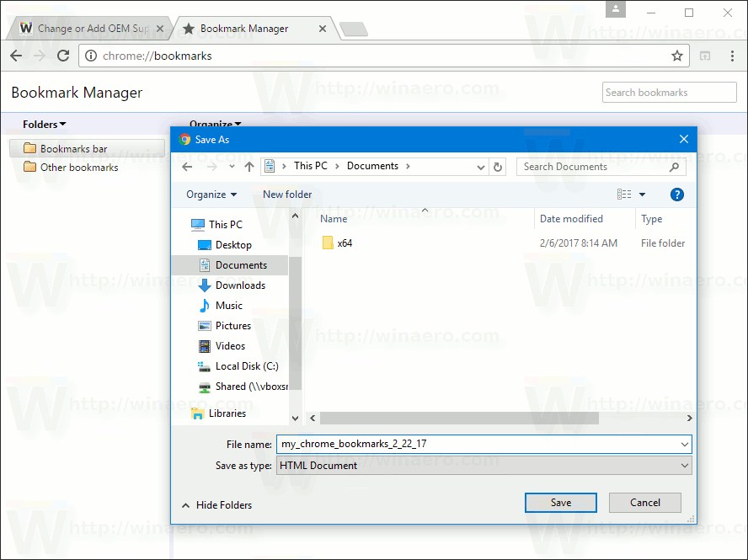Click the Cancel button

coord(644,502)
